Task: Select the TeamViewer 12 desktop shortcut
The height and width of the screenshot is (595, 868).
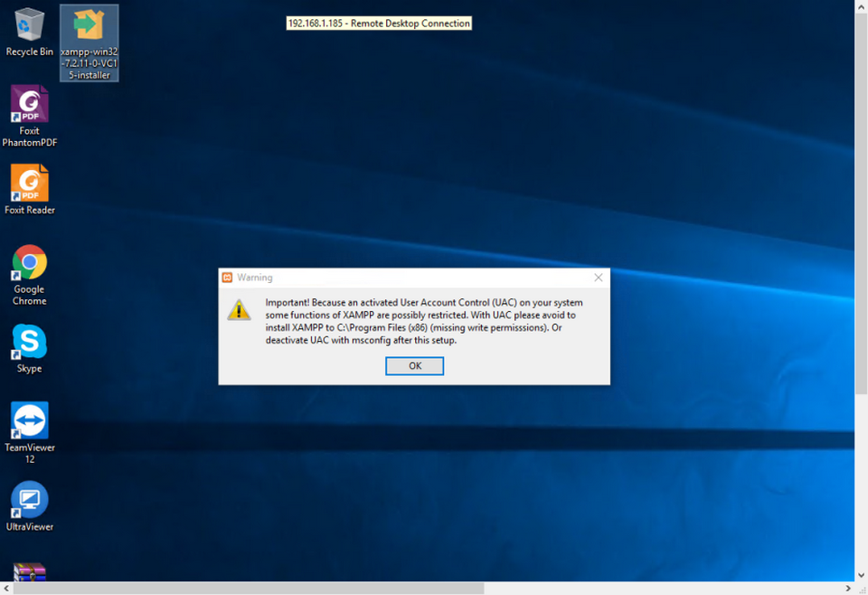Action: point(29,433)
